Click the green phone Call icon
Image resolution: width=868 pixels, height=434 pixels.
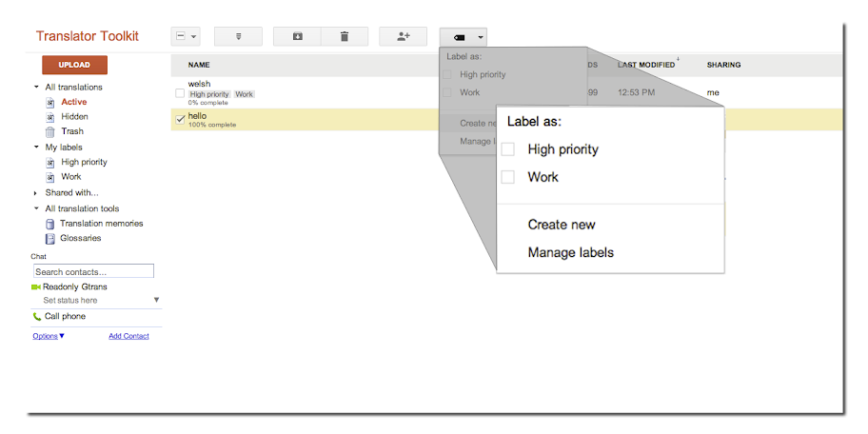tap(37, 316)
